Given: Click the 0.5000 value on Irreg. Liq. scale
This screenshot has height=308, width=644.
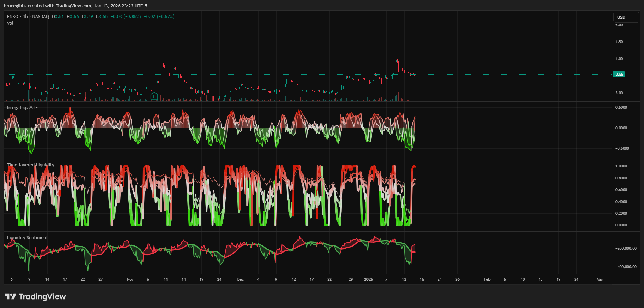Looking at the screenshot, I should pyautogui.click(x=621, y=107).
